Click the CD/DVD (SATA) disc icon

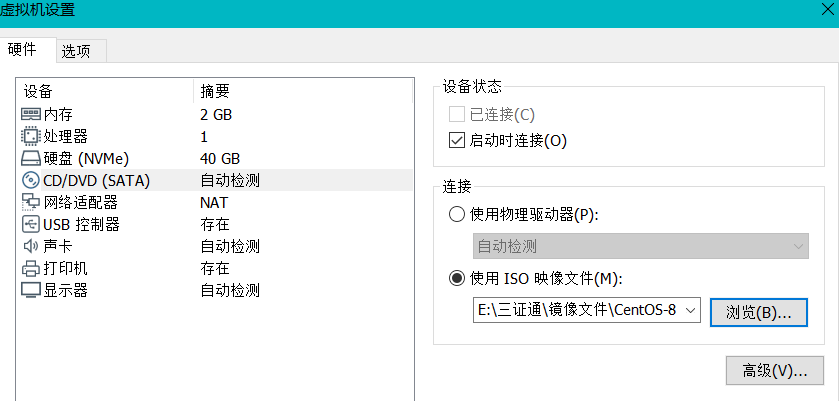(x=30, y=180)
